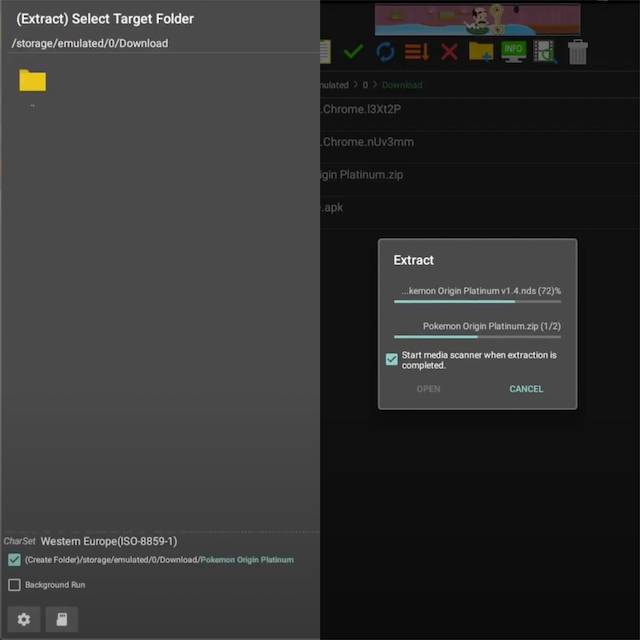Click the nds file (72)% label
The image size is (640, 640).
click(x=481, y=291)
